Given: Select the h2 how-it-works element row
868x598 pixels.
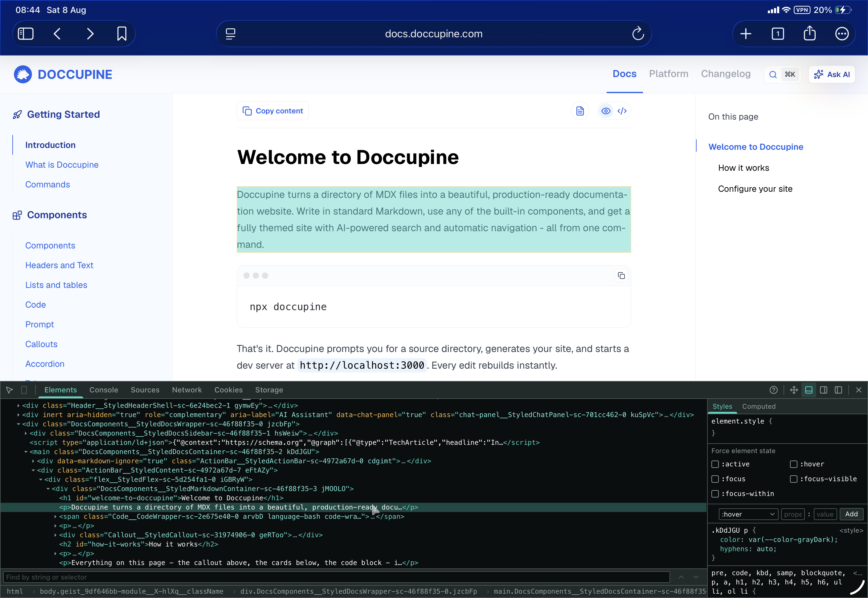Looking at the screenshot, I should pos(353,544).
